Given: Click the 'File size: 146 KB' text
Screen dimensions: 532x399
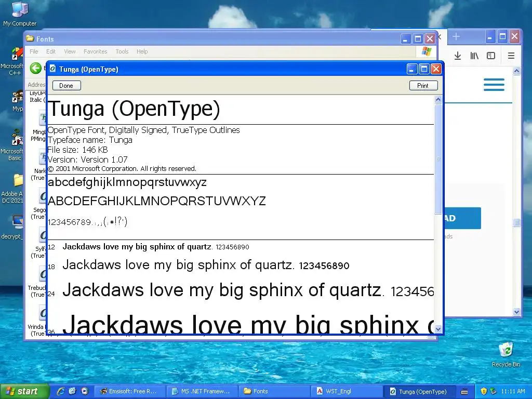Looking at the screenshot, I should pyautogui.click(x=78, y=150).
